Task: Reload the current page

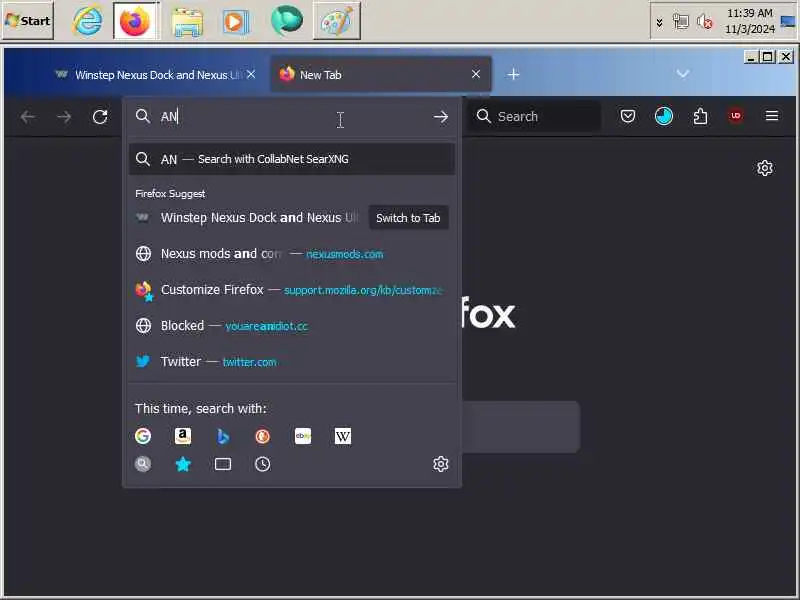Action: pyautogui.click(x=100, y=117)
